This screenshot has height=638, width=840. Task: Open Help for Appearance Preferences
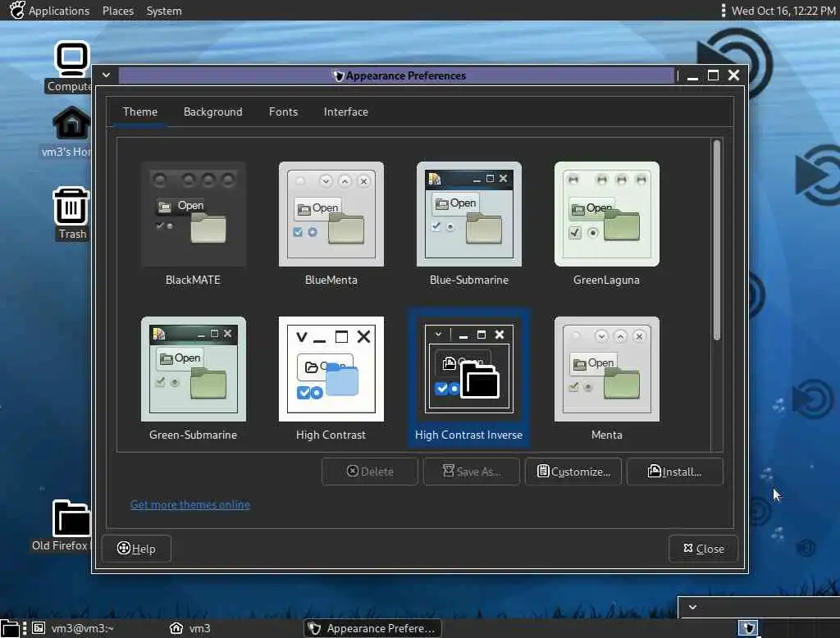(x=136, y=549)
